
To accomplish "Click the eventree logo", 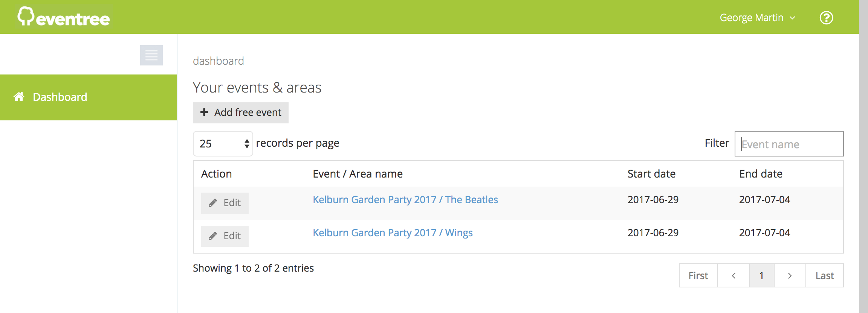I will (x=64, y=17).
